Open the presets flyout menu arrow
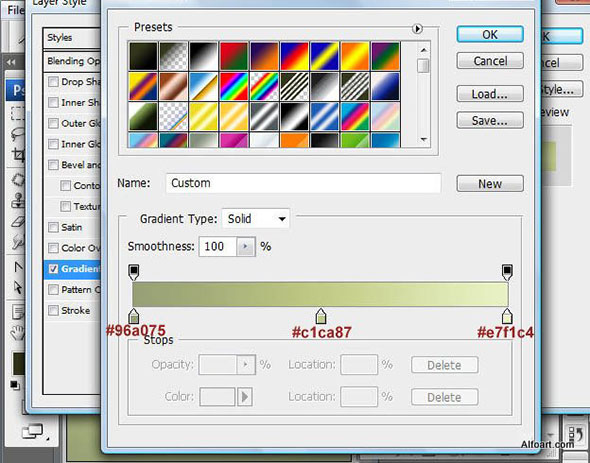The height and width of the screenshot is (463, 590). [417, 29]
